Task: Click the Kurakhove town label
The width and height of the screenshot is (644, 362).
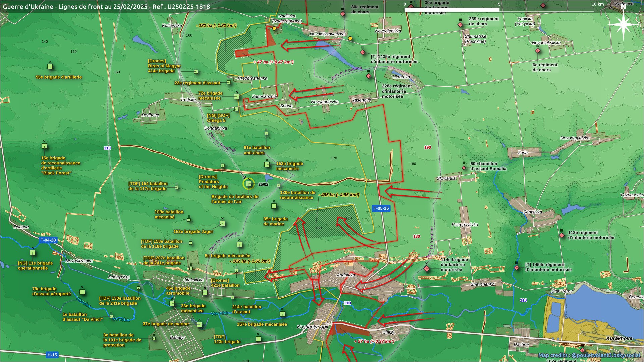Action: [x=619, y=338]
